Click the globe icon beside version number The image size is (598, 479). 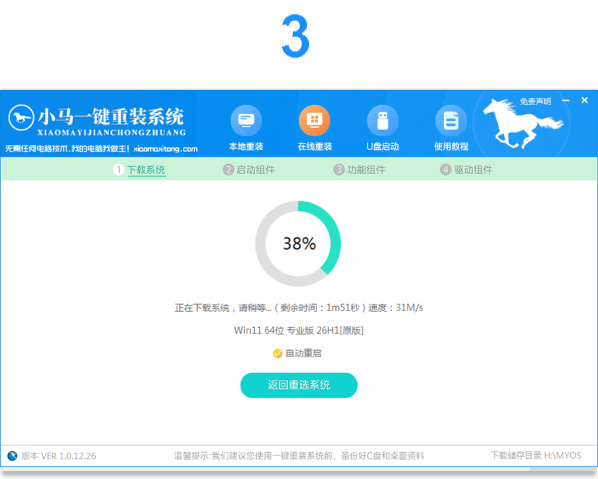click(x=12, y=456)
